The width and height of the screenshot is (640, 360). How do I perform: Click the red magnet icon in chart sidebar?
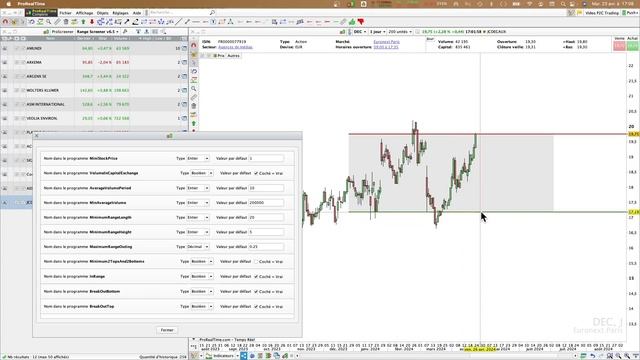coord(194,45)
